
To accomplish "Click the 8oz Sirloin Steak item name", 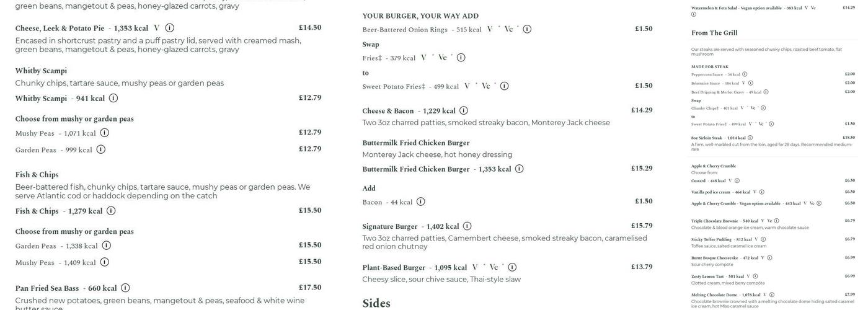I will (x=707, y=138).
